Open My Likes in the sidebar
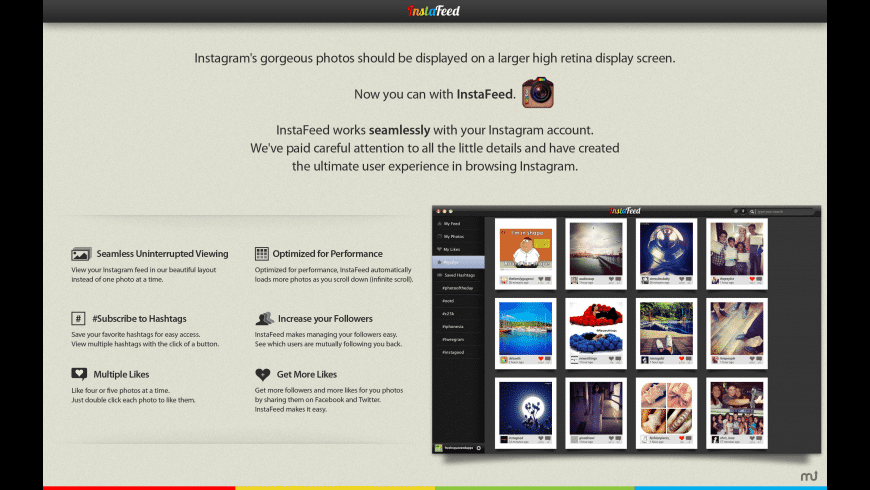870x490 pixels. 458,249
